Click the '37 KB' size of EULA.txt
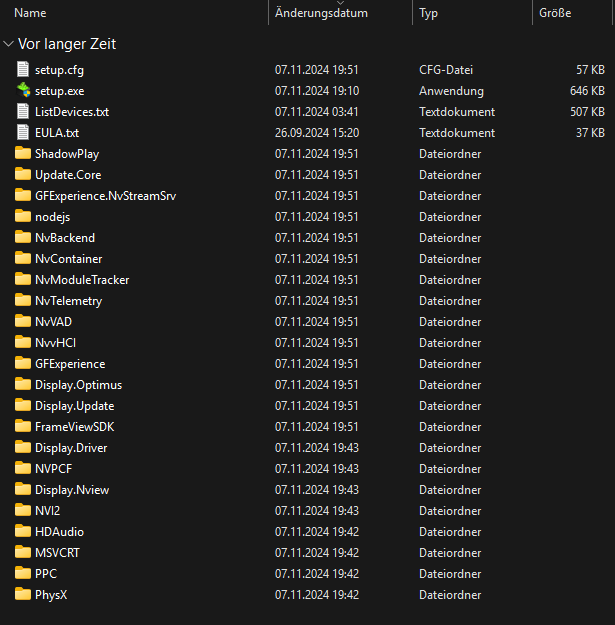 pyautogui.click(x=590, y=133)
